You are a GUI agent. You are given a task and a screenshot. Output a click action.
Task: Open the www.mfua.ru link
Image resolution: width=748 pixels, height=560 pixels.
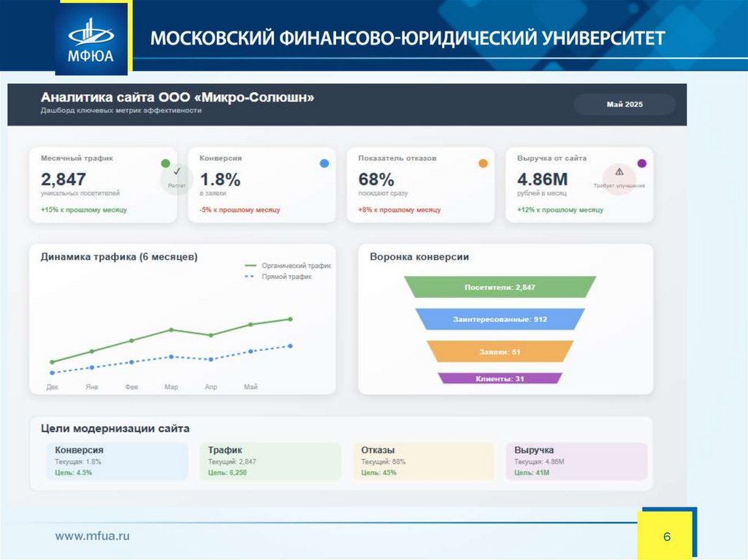coord(92,536)
